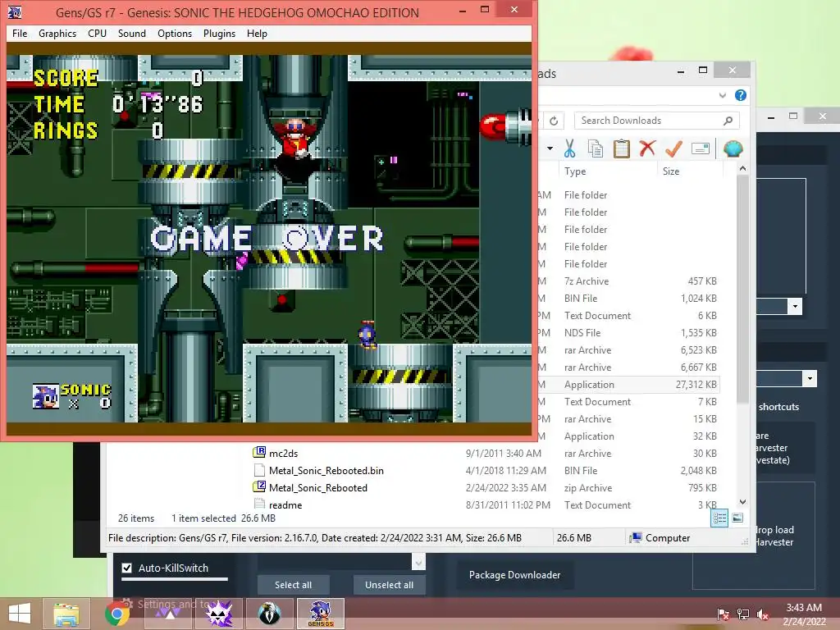Switch to large thumbnails view icon
The width and height of the screenshot is (840, 630).
[737, 518]
